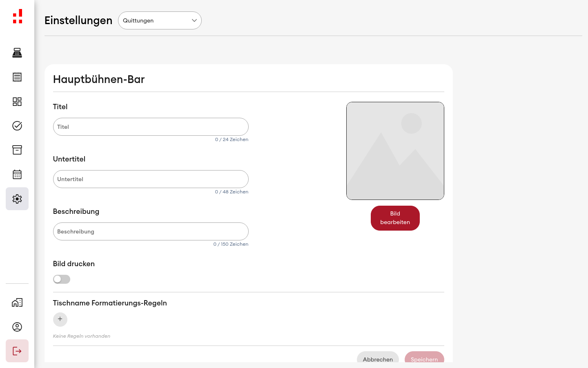Focus the Titel input field

coord(151,127)
